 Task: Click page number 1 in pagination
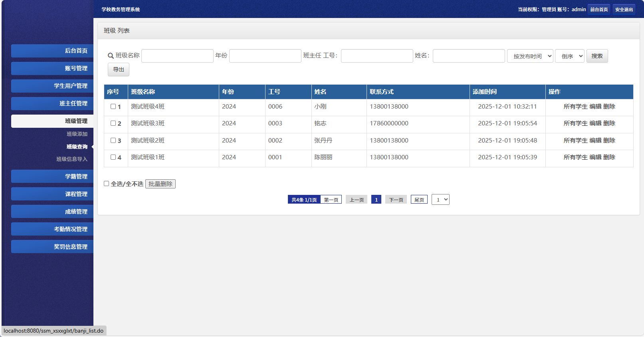[376, 200]
